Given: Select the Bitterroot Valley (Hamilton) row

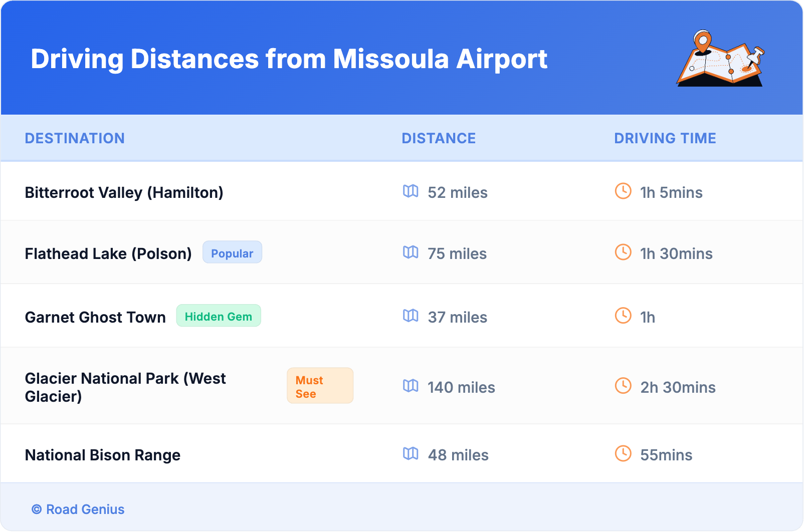Looking at the screenshot, I should tap(124, 192).
